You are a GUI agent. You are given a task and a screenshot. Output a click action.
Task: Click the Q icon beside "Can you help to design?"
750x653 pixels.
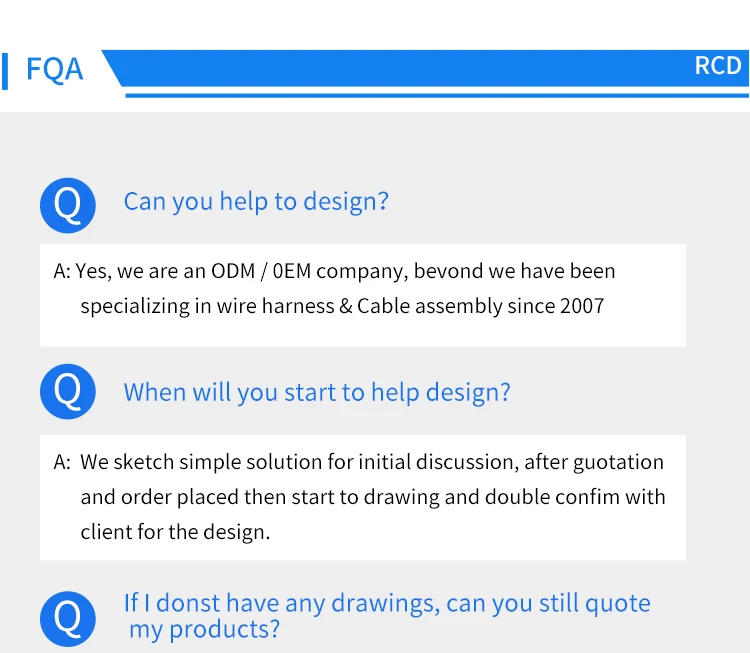[67, 206]
